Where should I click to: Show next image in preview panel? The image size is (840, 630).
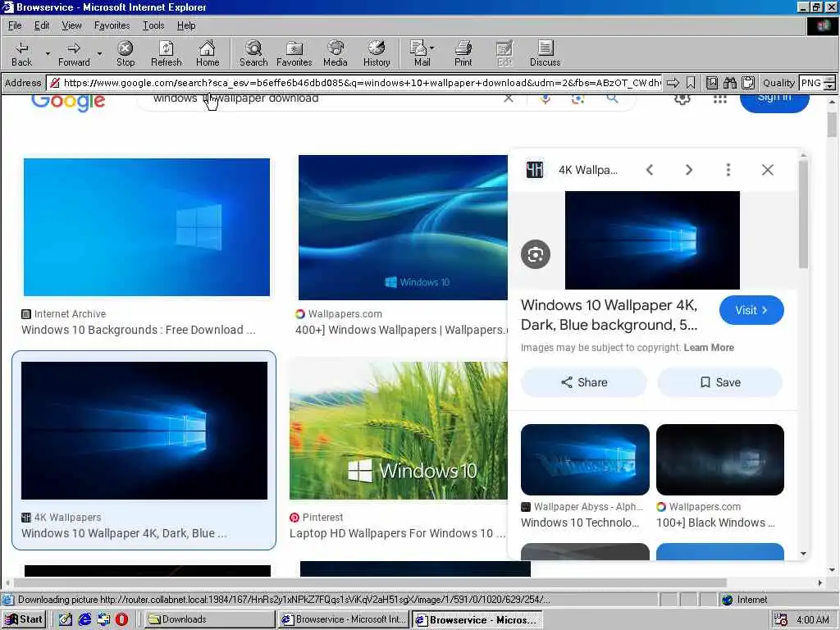pyautogui.click(x=689, y=170)
